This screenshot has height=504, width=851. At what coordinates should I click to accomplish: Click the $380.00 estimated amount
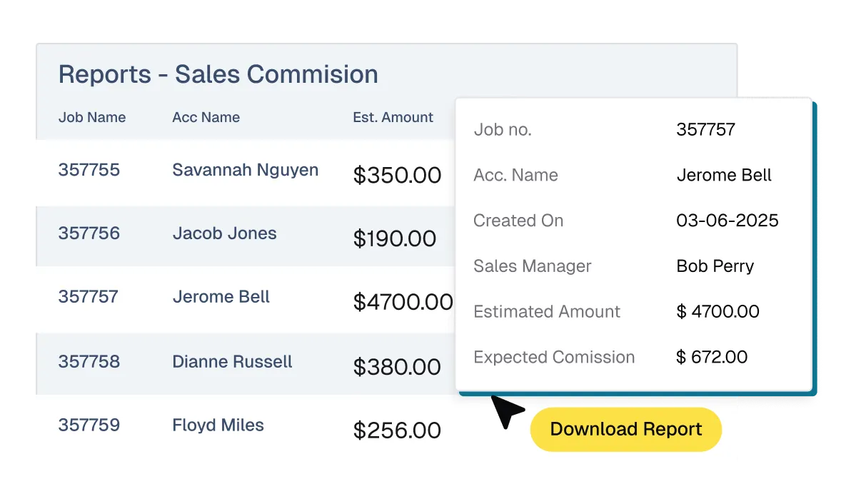(x=397, y=366)
